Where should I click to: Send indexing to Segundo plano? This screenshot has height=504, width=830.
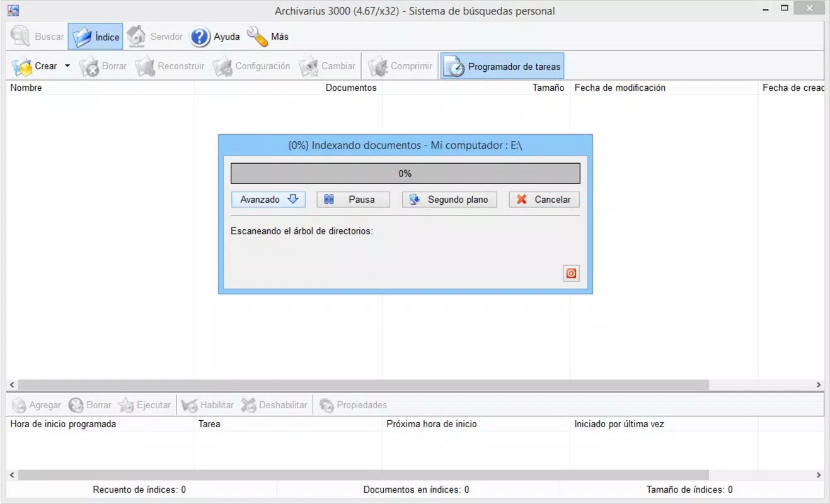coord(449,200)
